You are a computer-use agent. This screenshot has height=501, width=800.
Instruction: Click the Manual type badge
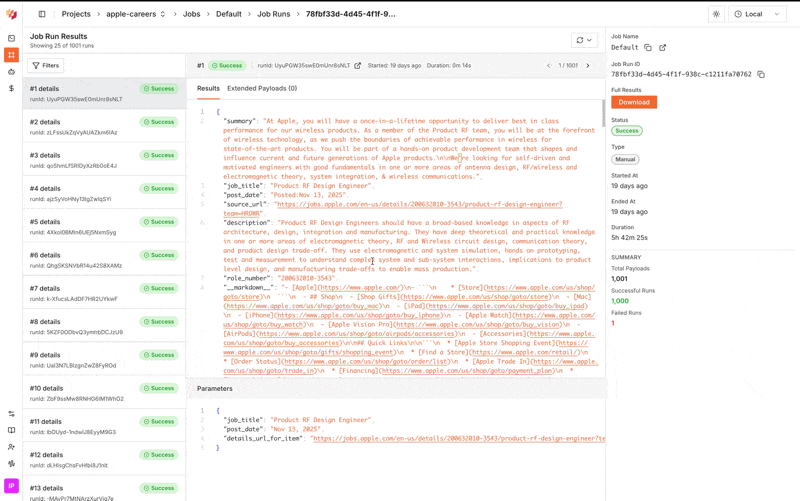coord(625,159)
